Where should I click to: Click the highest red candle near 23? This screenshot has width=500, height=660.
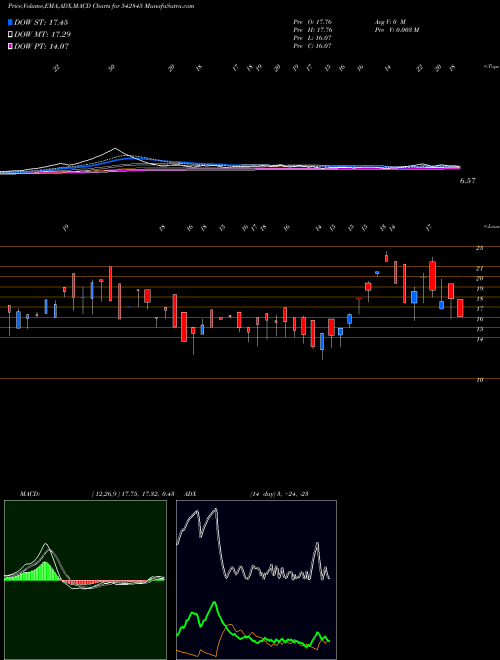click(x=386, y=258)
